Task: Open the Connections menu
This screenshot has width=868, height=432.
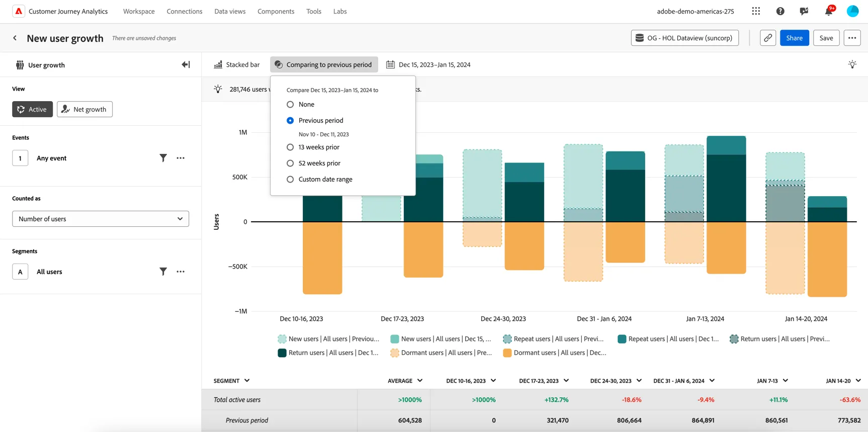Action: 185,11
